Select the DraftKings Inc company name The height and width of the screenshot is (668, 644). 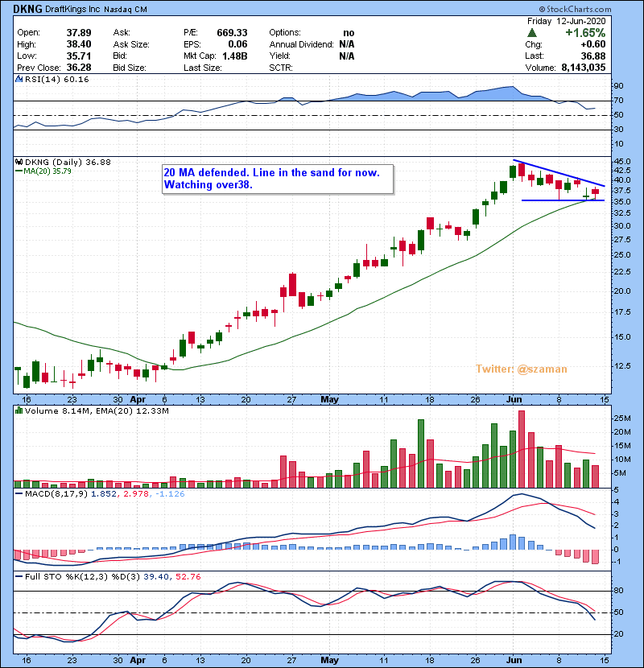(72, 9)
